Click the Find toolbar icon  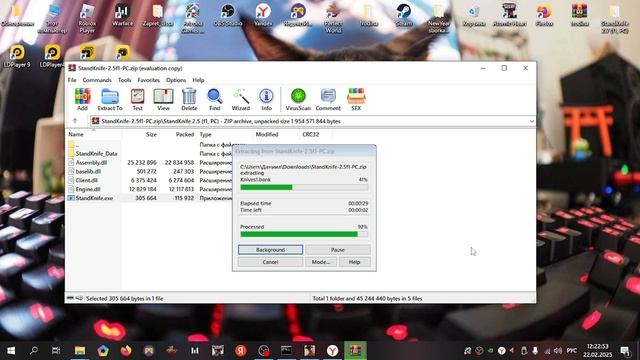point(214,100)
